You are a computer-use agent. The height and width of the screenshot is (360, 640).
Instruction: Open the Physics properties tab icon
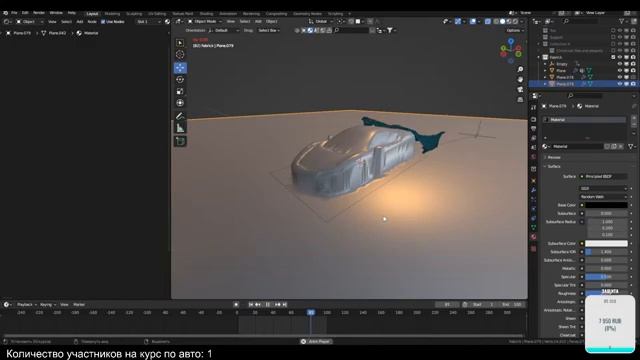coord(533,209)
